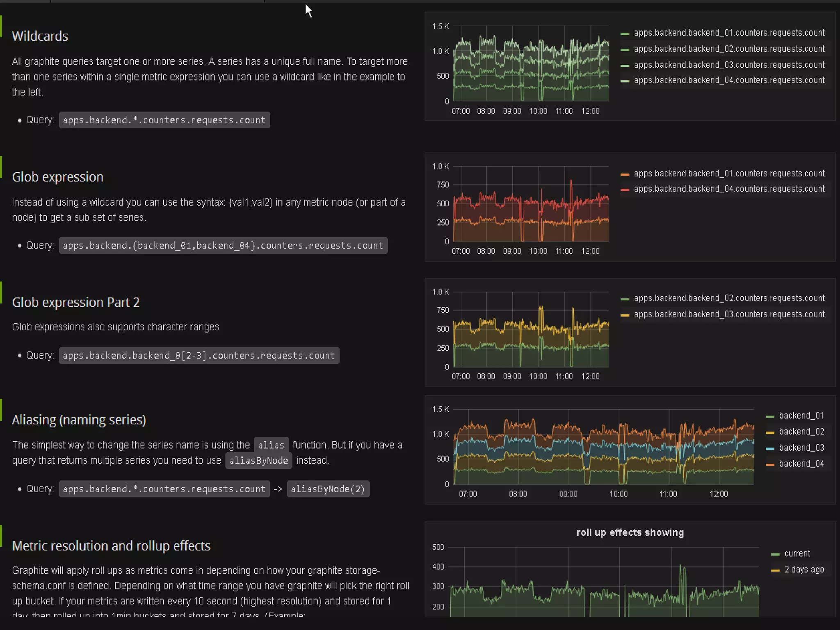This screenshot has width=840, height=630.
Task: Toggle backend_04 series in Aliasing graph legend
Action: (x=801, y=464)
